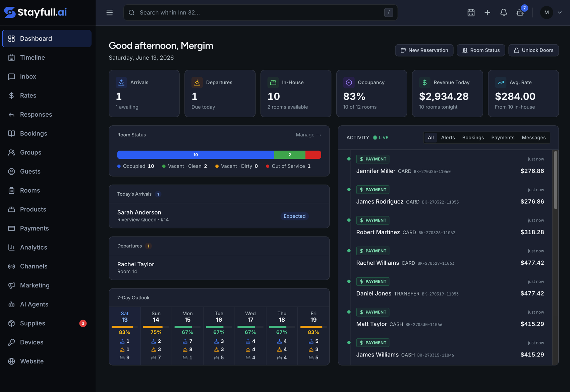The height and width of the screenshot is (392, 570).
Task: Click the Departures card icon
Action: click(197, 82)
